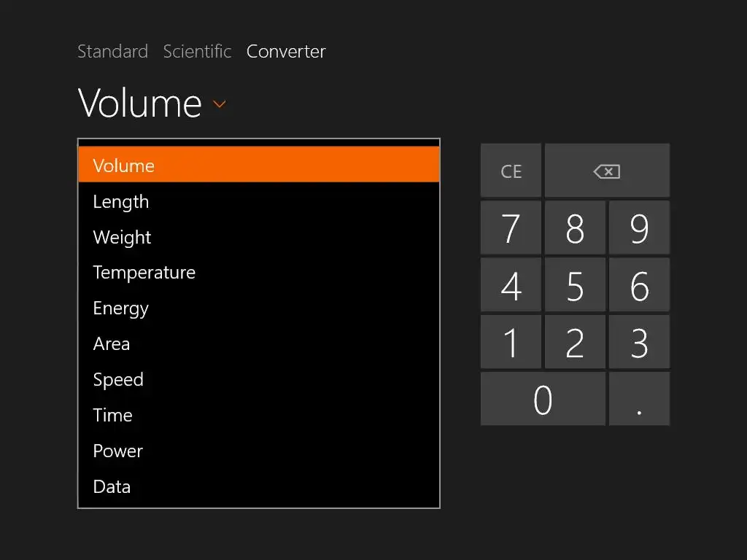Screen dimensions: 747x560
Task: Select the Converter tab
Action: tap(286, 52)
